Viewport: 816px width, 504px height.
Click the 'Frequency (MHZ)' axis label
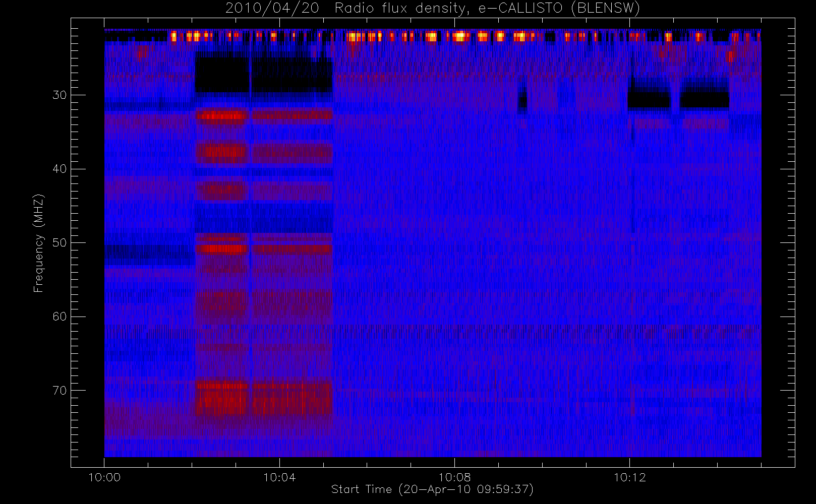(x=39, y=243)
